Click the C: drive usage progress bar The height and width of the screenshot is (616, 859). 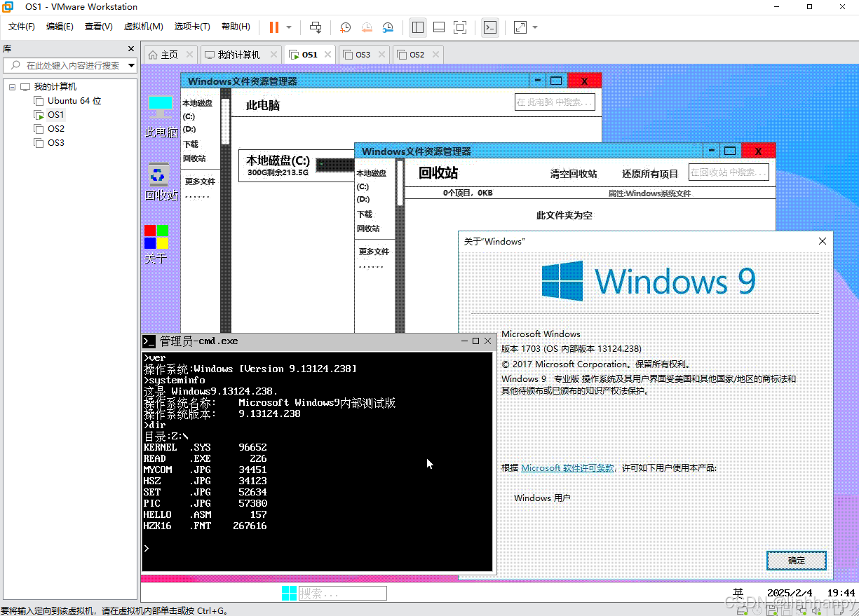click(335, 165)
